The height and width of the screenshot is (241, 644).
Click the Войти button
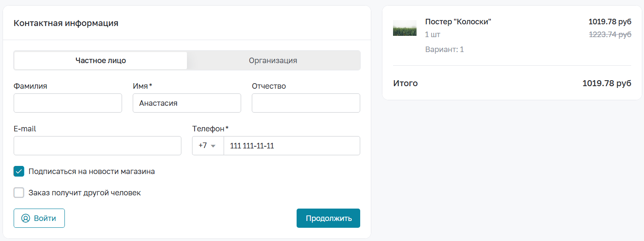point(39,218)
